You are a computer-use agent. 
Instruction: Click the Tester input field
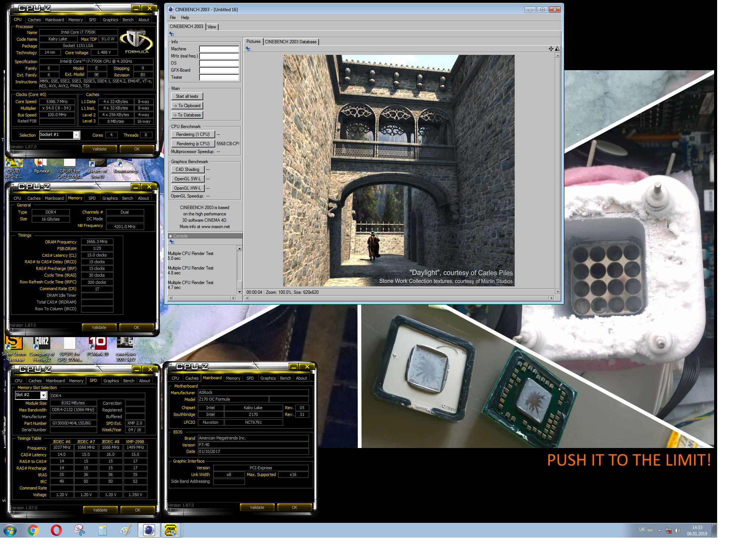[x=219, y=77]
